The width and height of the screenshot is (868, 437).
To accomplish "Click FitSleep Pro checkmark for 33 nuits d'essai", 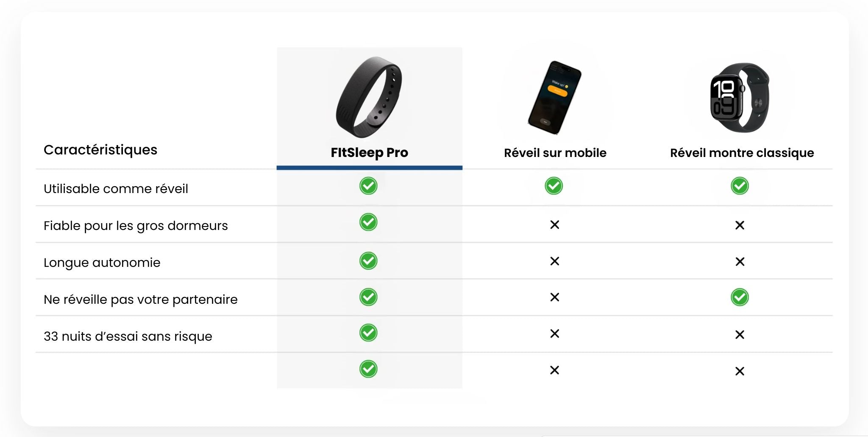I will [x=368, y=333].
